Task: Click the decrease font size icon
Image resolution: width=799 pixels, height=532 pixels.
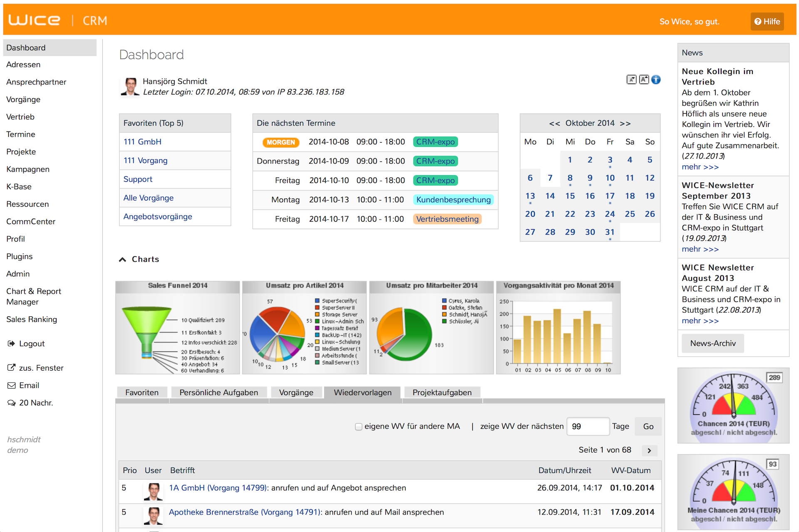Action: (x=631, y=79)
